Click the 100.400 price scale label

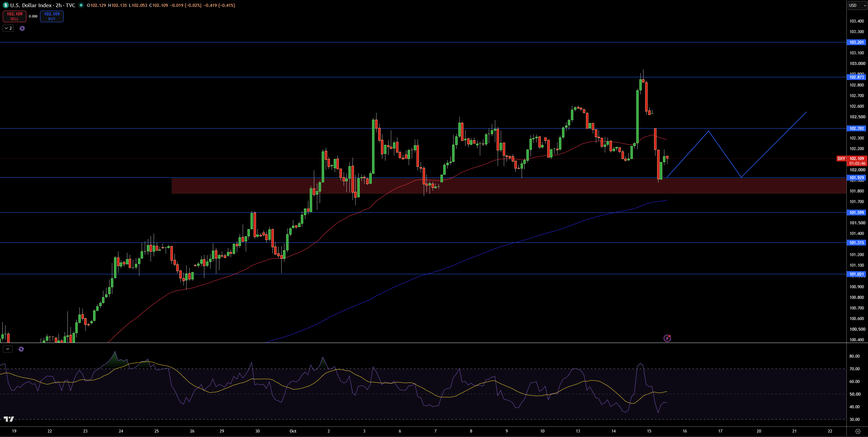(857, 340)
